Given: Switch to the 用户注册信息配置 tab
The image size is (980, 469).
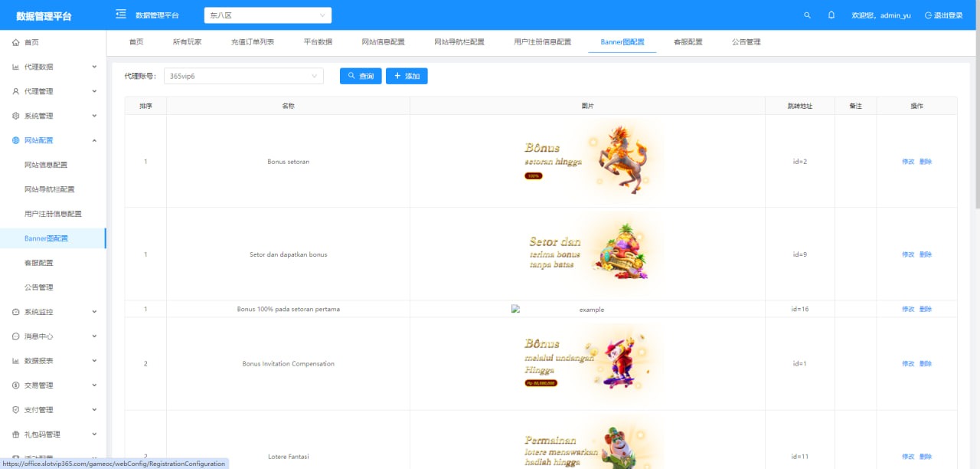Looking at the screenshot, I should click(x=543, y=42).
